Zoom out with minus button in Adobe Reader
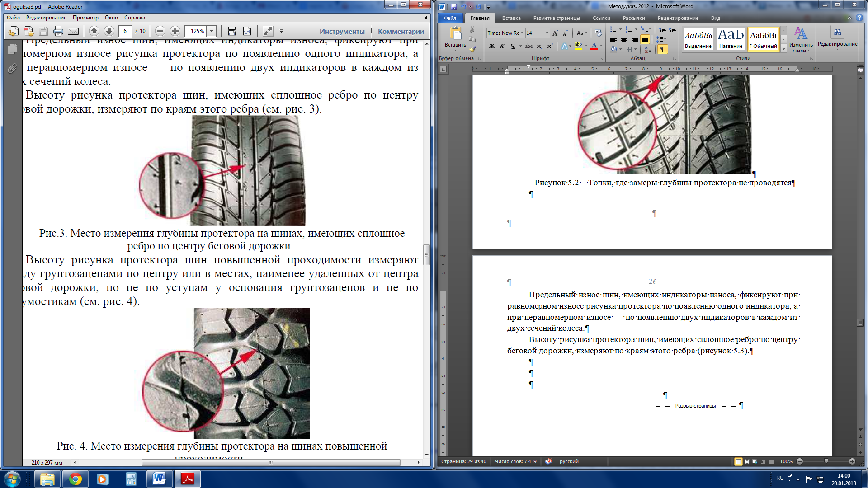Viewport: 868px width, 488px height. pyautogui.click(x=160, y=31)
